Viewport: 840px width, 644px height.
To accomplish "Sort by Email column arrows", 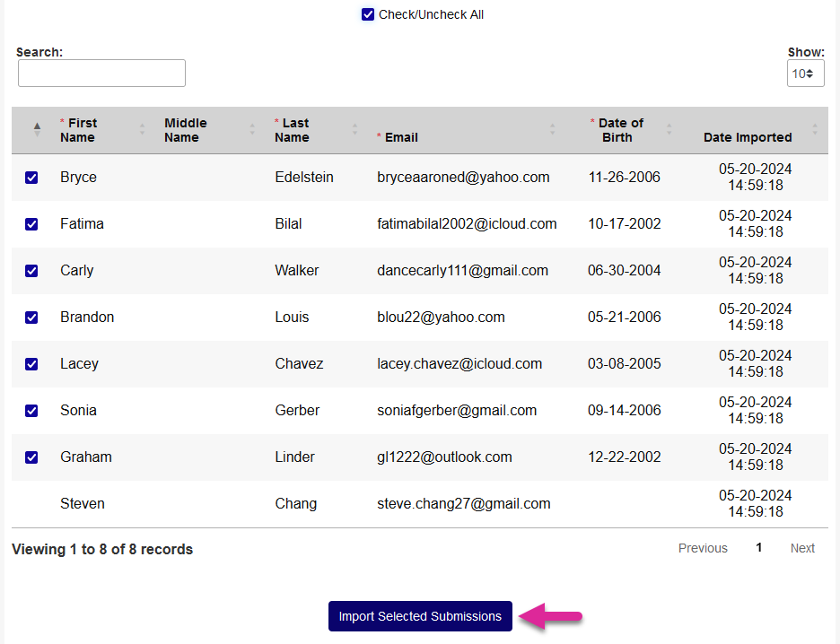I will click(x=552, y=130).
